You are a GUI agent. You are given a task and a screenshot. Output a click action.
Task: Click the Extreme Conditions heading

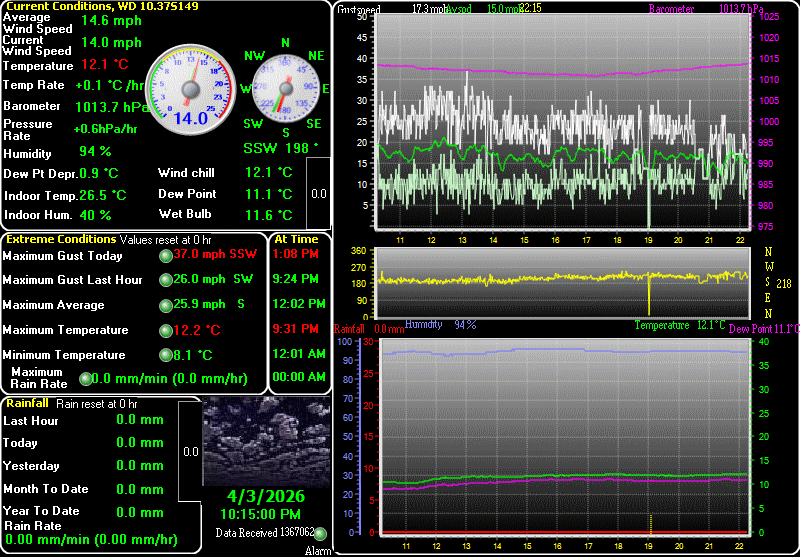(61, 240)
